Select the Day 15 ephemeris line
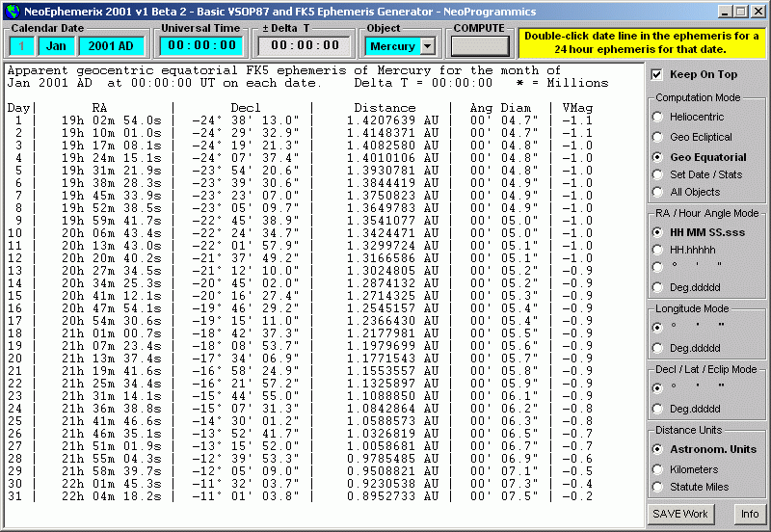Viewport: 771px width, 532px height. click(289, 295)
